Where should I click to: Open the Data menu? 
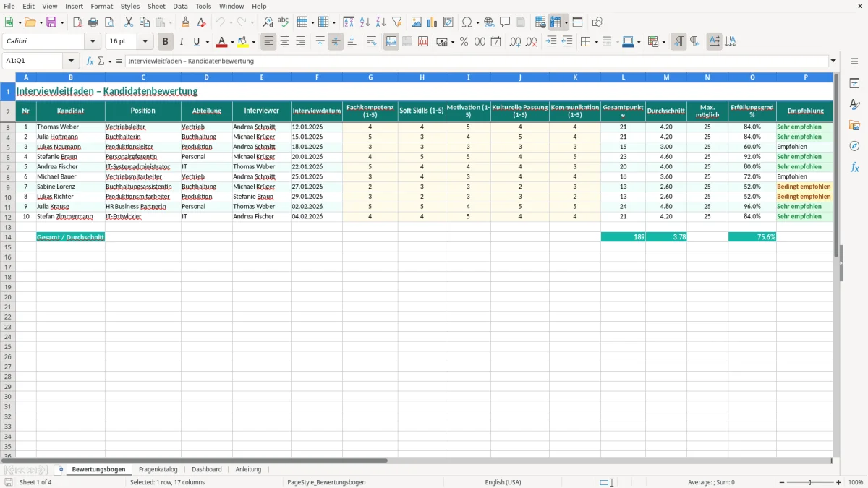(180, 6)
